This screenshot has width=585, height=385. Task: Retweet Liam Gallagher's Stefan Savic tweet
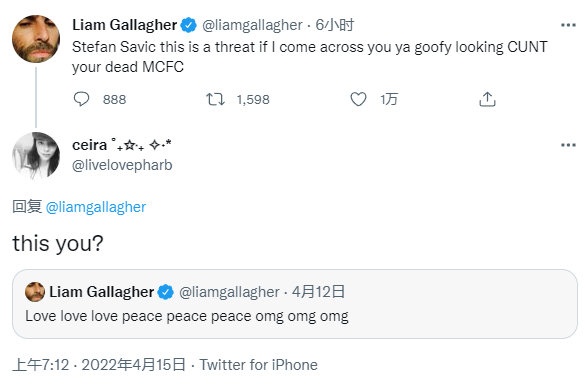tap(216, 99)
